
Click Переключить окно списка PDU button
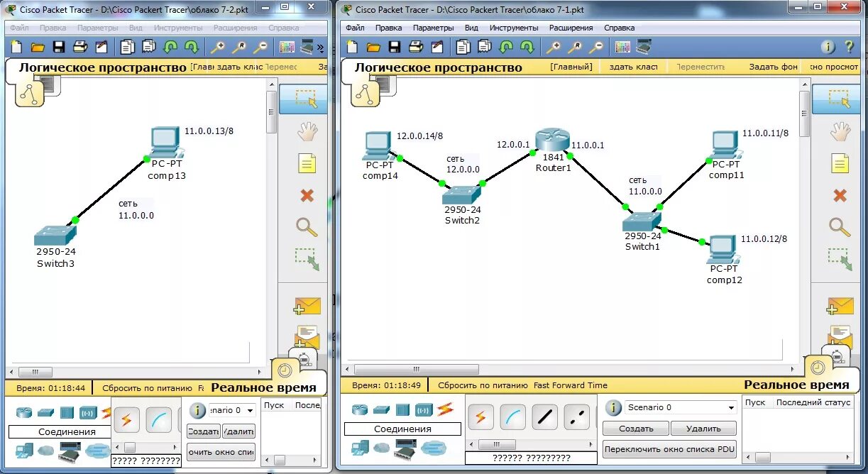point(669,449)
